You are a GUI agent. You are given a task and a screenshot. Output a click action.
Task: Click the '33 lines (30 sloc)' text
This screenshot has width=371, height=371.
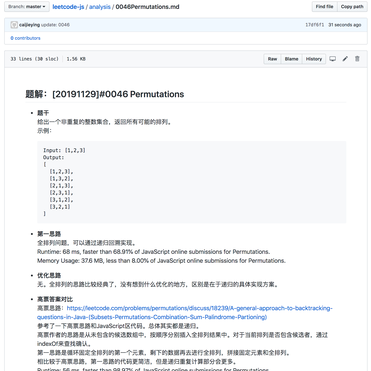pyautogui.click(x=34, y=59)
